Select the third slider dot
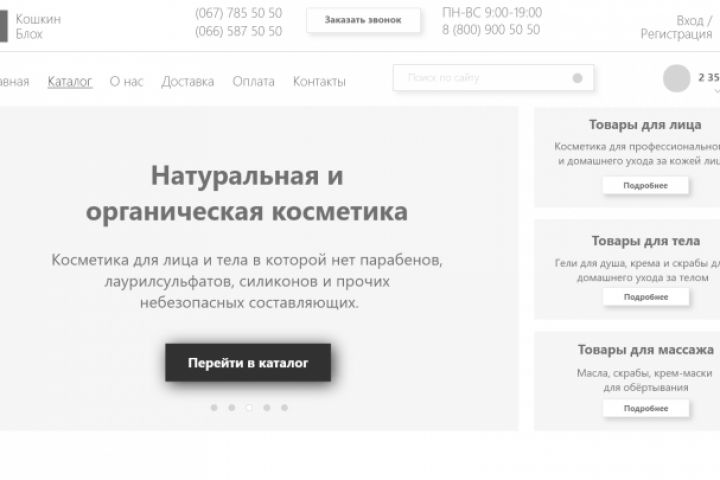720x480 pixels. click(x=249, y=407)
